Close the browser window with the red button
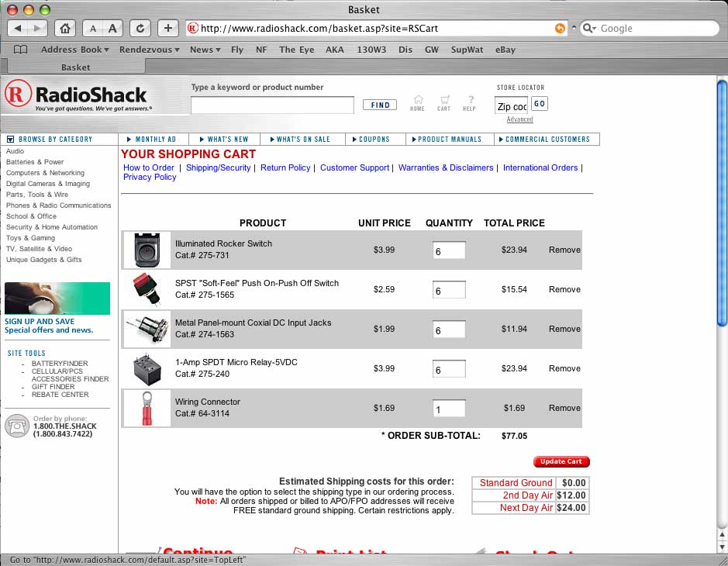This screenshot has width=728, height=566. pyautogui.click(x=12, y=10)
